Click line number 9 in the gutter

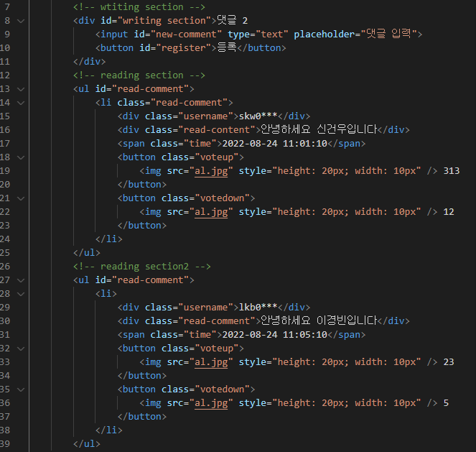7,34
